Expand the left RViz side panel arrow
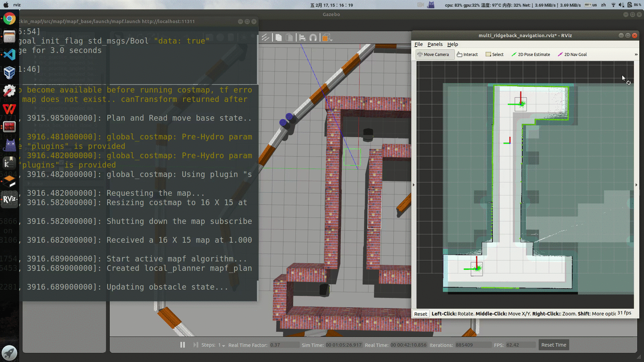The width and height of the screenshot is (644, 362). pos(414,185)
